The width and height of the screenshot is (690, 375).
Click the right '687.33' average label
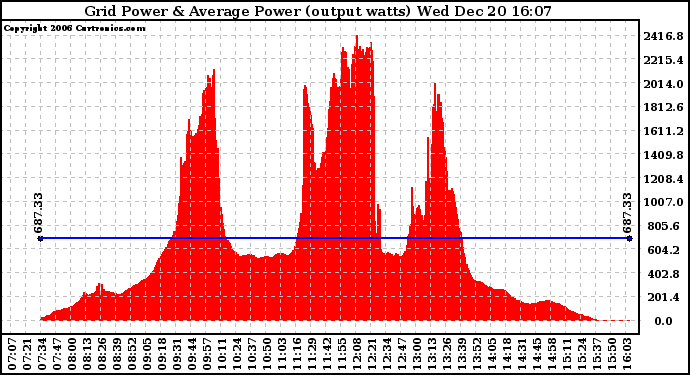point(627,213)
